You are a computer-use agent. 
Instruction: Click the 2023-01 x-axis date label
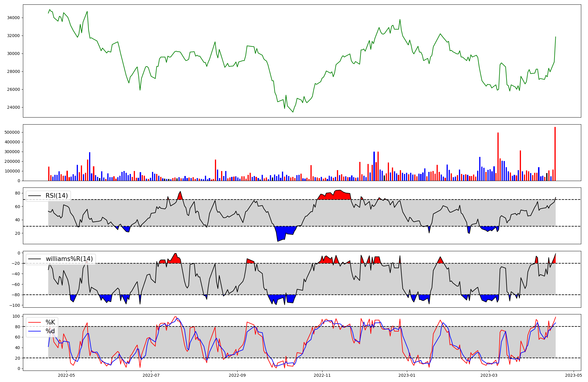407,375
